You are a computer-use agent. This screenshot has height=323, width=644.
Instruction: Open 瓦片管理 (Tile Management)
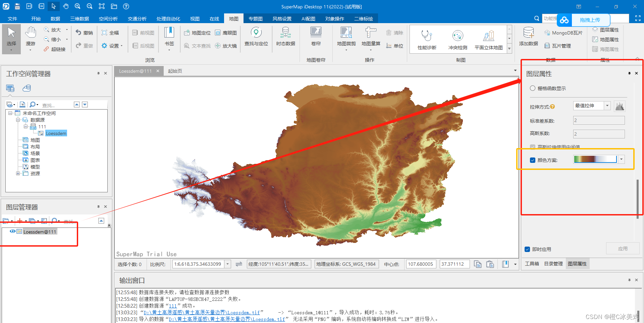[x=558, y=46]
